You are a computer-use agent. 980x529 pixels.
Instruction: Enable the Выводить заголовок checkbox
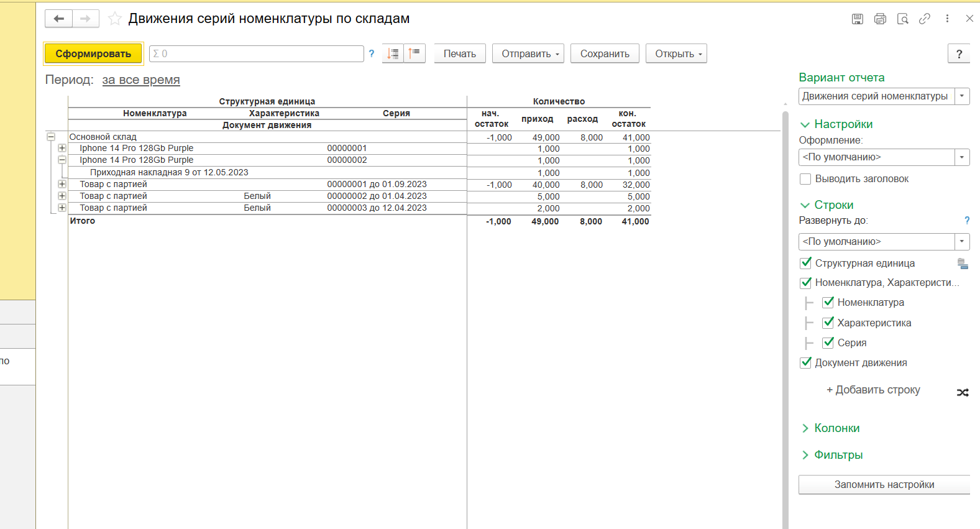(x=805, y=179)
